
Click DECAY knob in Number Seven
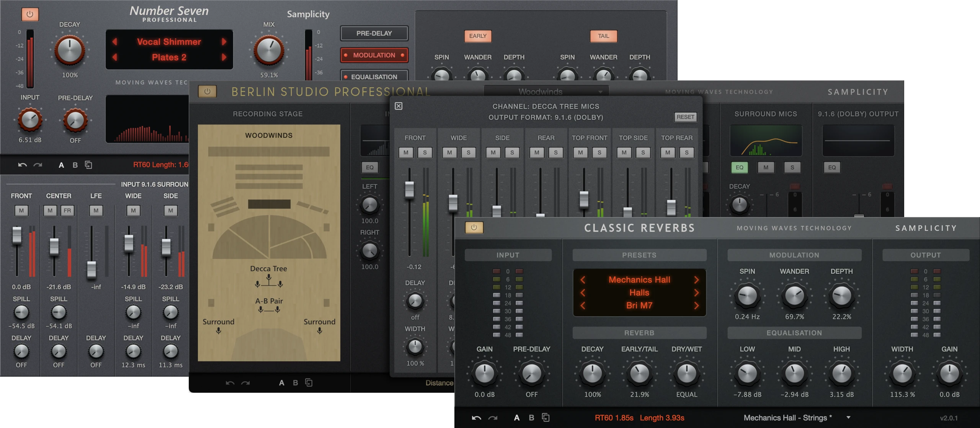tap(70, 50)
